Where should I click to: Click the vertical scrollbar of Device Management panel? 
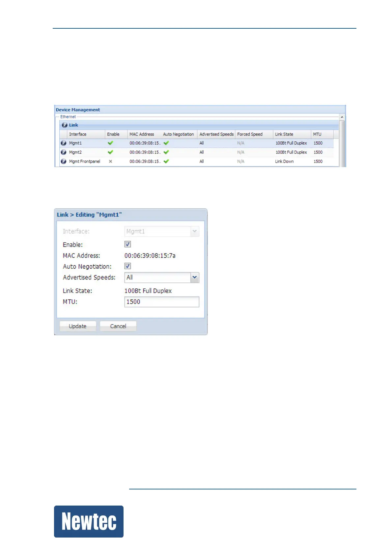click(x=342, y=143)
